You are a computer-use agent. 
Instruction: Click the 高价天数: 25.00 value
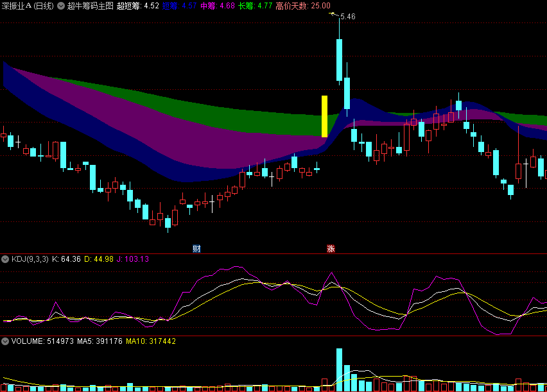[303, 6]
